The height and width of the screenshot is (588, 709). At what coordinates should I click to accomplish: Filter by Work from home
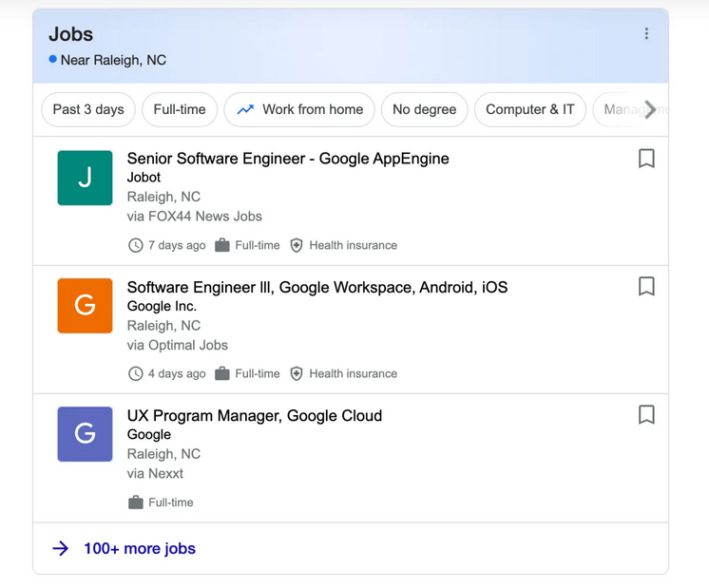click(299, 109)
